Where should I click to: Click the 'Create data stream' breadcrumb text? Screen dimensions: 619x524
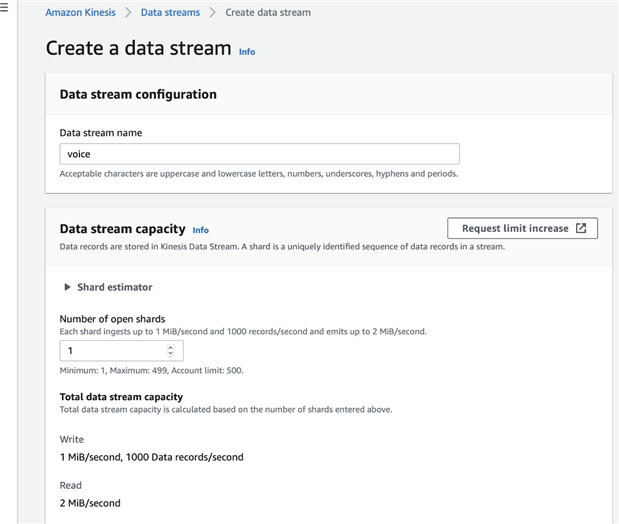pyautogui.click(x=268, y=13)
